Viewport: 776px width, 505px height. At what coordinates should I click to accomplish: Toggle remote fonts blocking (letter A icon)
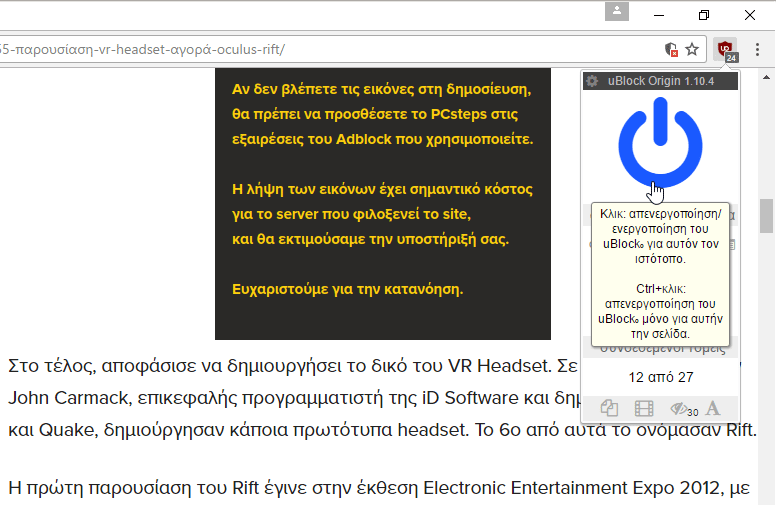pos(713,409)
